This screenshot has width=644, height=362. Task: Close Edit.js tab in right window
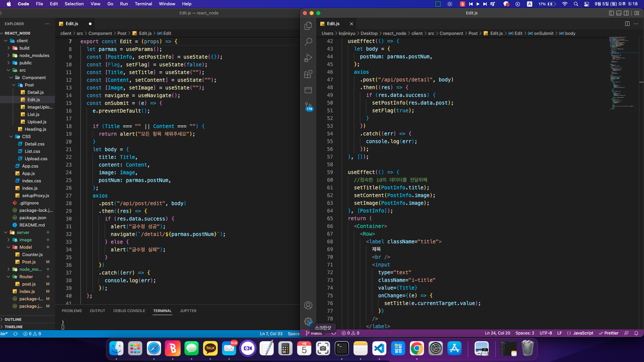[x=351, y=24]
